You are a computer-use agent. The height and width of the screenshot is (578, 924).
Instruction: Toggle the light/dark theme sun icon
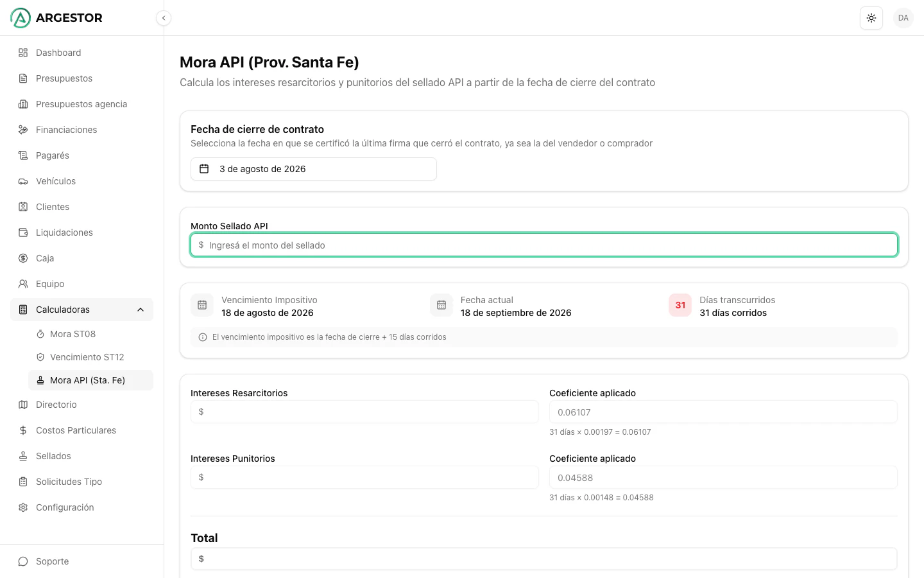pos(871,18)
